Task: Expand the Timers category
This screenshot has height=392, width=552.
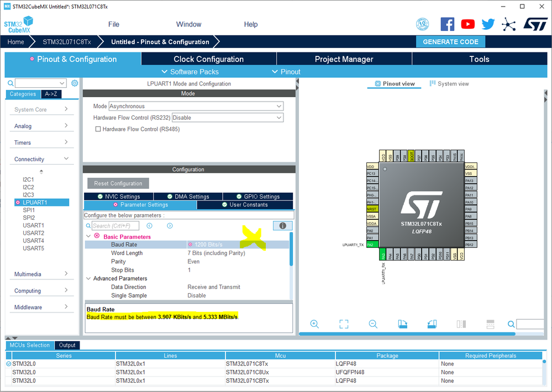Action: tap(41, 142)
